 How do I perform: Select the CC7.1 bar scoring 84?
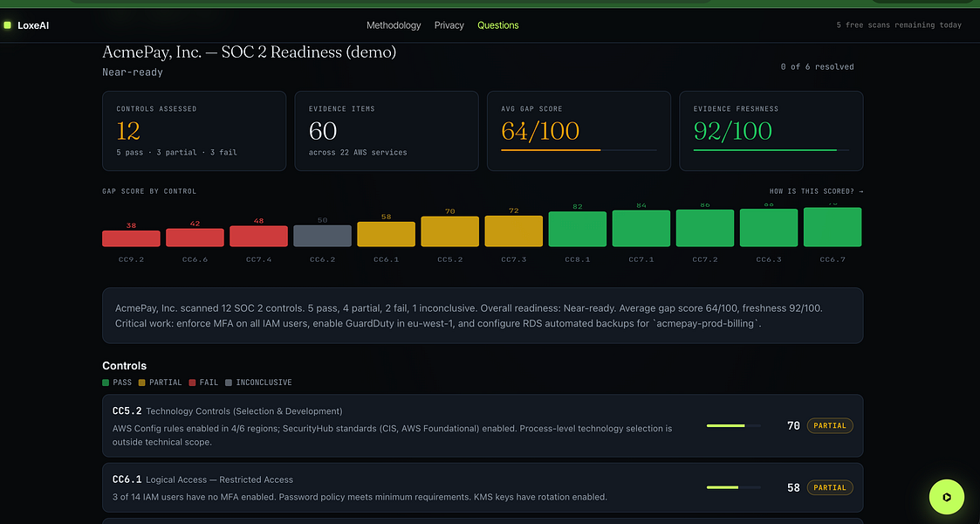(x=641, y=228)
